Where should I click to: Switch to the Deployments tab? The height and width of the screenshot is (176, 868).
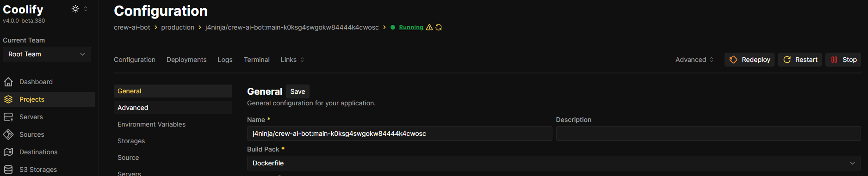[186, 60]
